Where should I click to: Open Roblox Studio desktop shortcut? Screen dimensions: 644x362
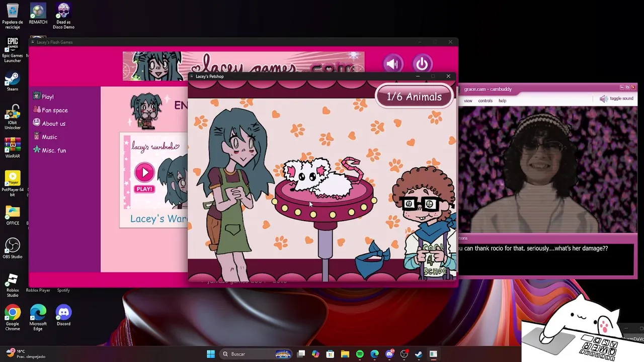coord(13,284)
